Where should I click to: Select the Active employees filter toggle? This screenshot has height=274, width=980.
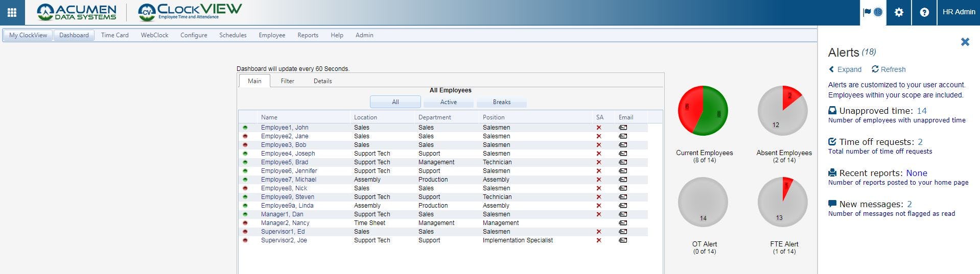coord(448,102)
